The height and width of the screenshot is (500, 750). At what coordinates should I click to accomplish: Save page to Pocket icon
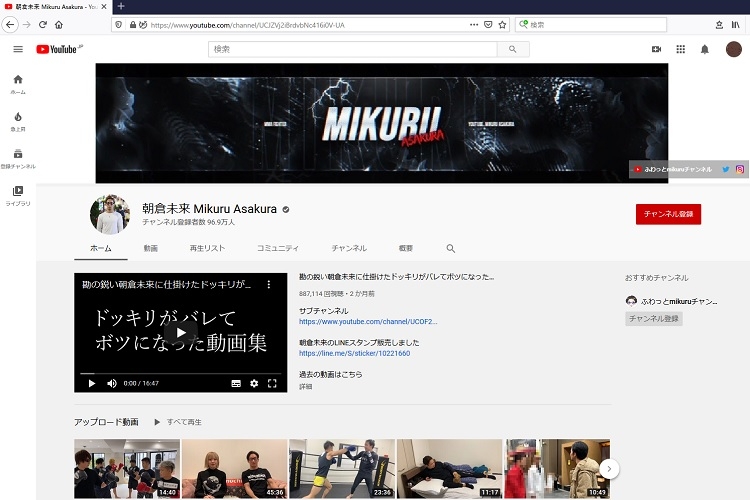488,25
